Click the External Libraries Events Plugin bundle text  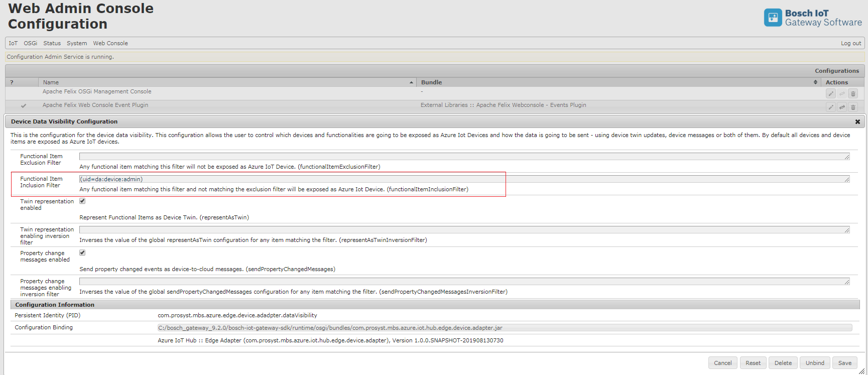pos(504,105)
